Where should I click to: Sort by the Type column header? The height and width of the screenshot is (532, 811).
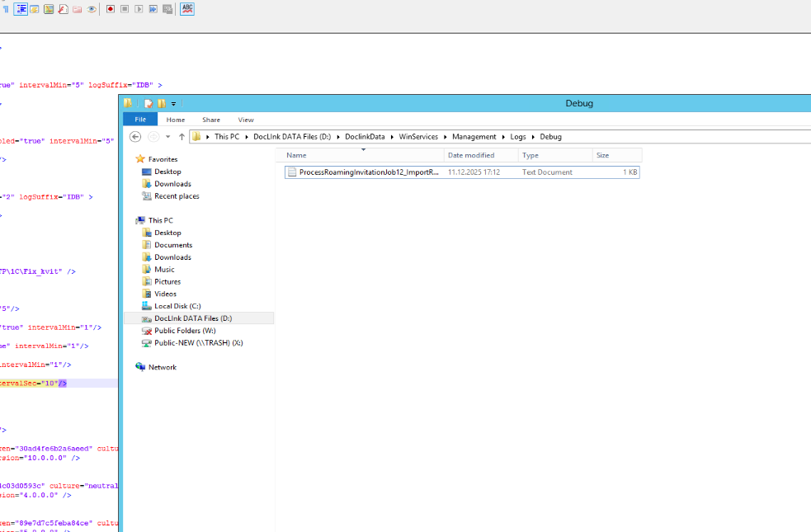(x=555, y=155)
